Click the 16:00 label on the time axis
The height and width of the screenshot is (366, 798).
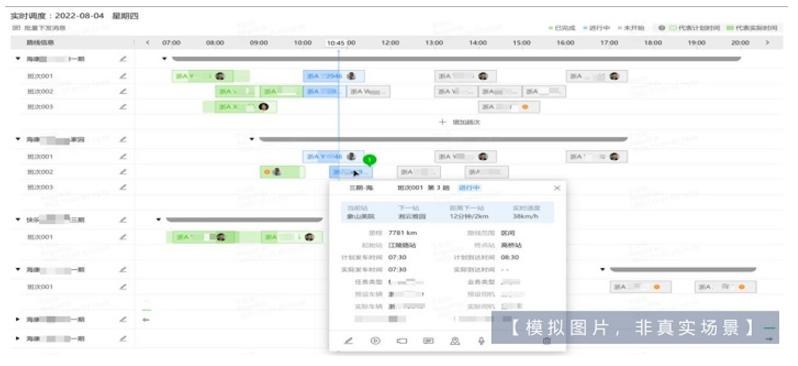(x=565, y=43)
